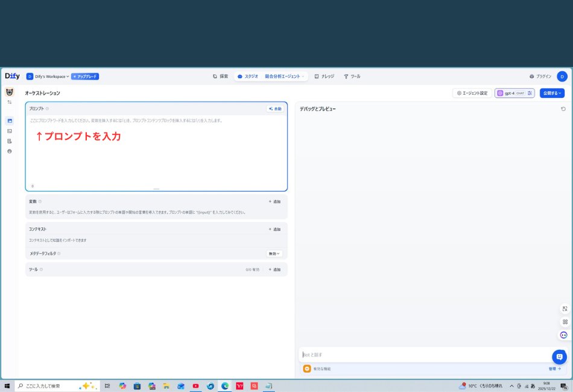Click the 自動 auto-generate prompt button
The image size is (573, 392).
point(275,109)
